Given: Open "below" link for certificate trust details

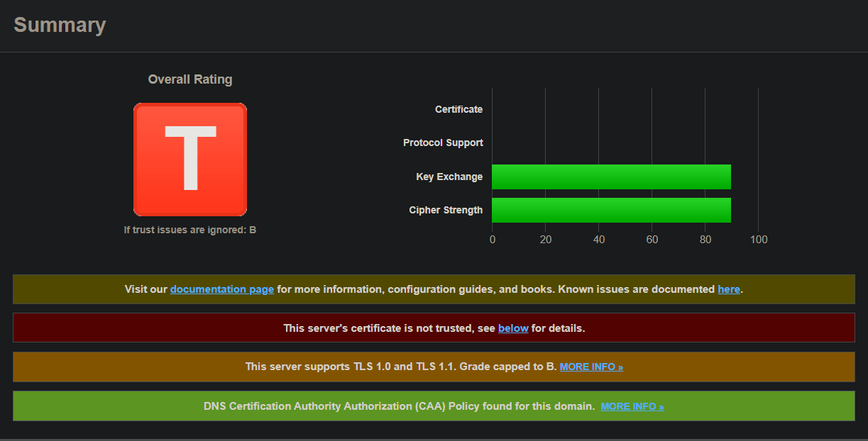Looking at the screenshot, I should pyautogui.click(x=512, y=328).
